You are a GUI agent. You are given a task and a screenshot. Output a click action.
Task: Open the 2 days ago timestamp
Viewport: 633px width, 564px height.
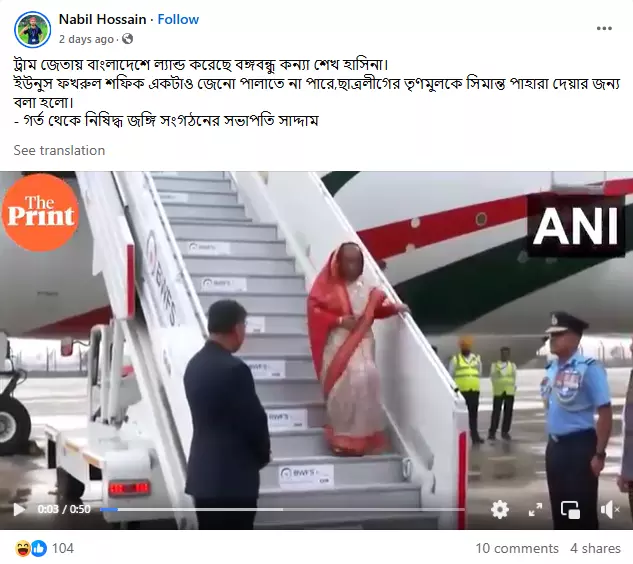click(86, 39)
